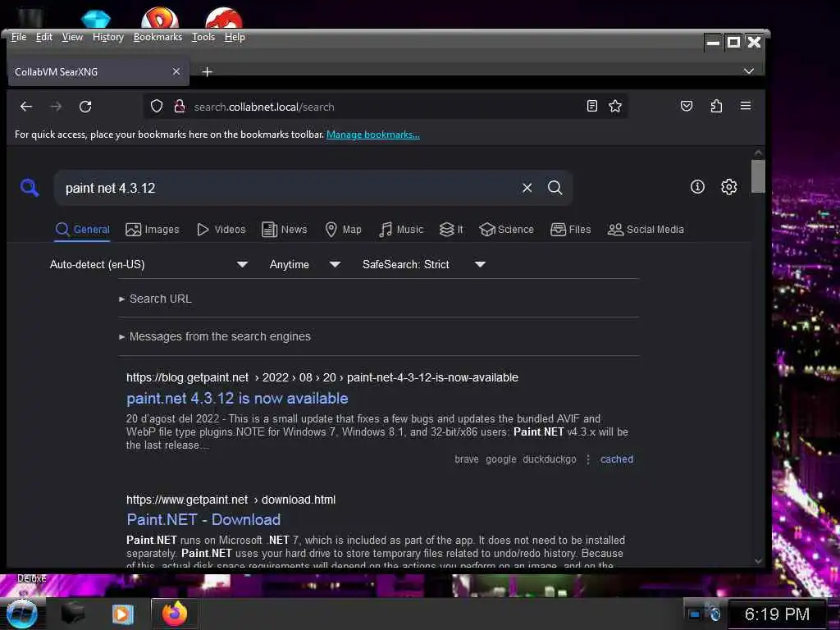The width and height of the screenshot is (840, 630).
Task: Expand Messages from the search engines
Action: point(215,336)
